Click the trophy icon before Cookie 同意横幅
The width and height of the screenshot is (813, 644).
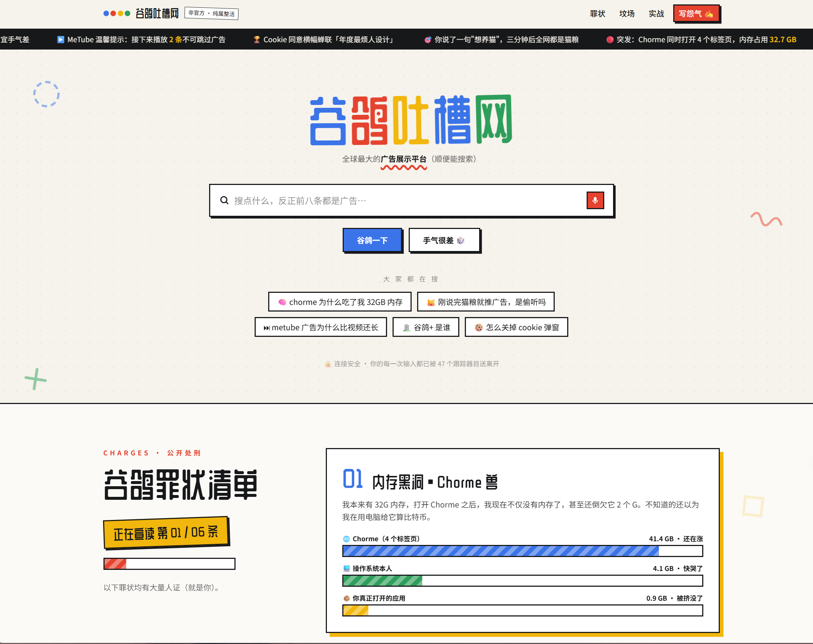[x=257, y=40]
